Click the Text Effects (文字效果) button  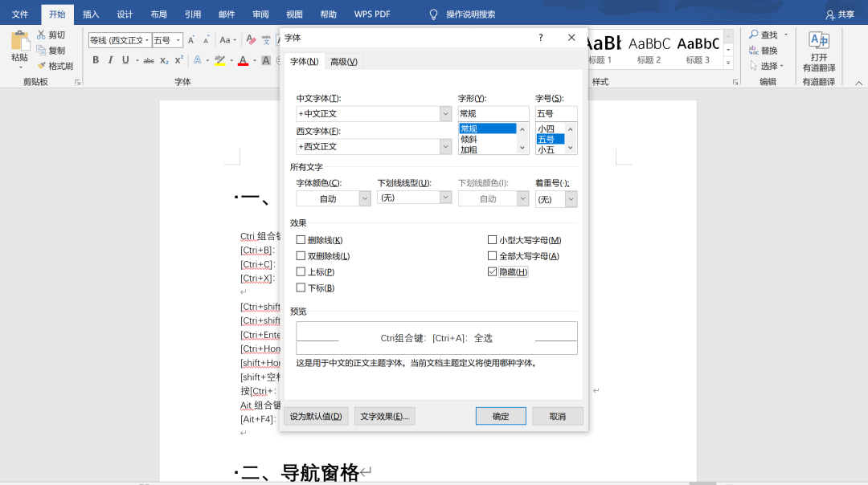coord(385,416)
